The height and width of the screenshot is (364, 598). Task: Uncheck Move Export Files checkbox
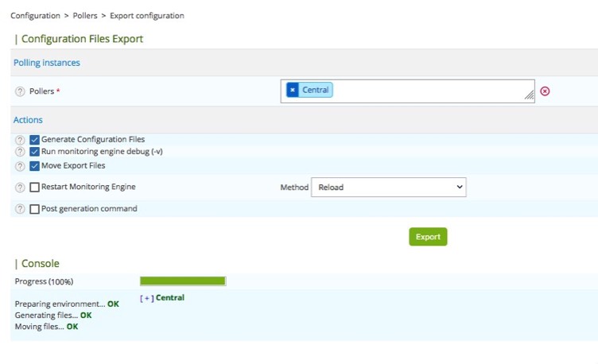34,166
